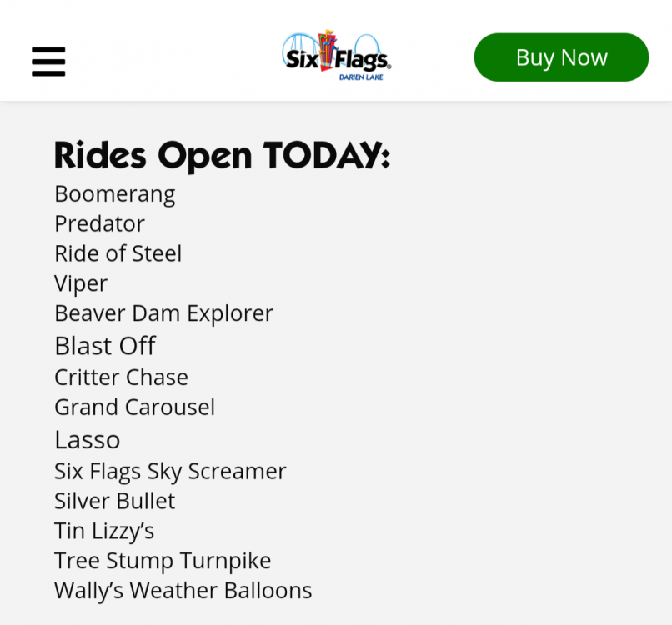672x625 pixels.
Task: Click Ride of Steel in the list
Action: coord(118,253)
